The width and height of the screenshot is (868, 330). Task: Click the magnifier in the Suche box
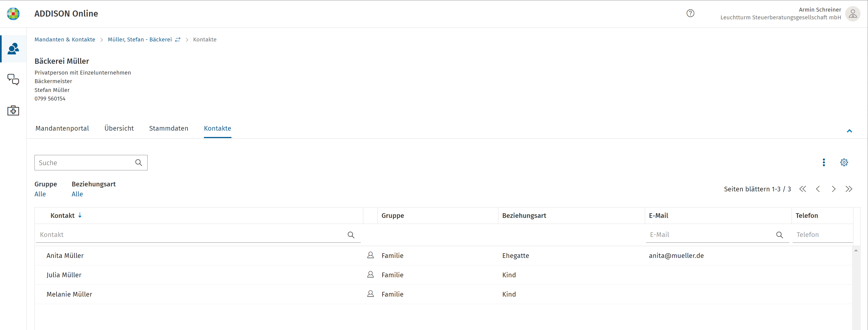click(x=138, y=163)
